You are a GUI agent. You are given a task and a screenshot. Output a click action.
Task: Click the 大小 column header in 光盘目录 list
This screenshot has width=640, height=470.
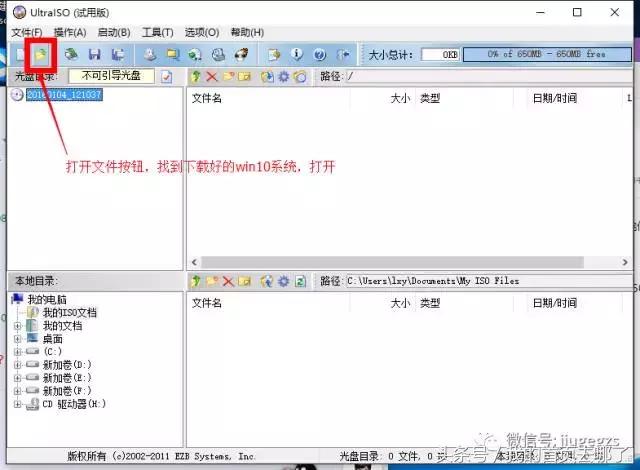pyautogui.click(x=400, y=98)
